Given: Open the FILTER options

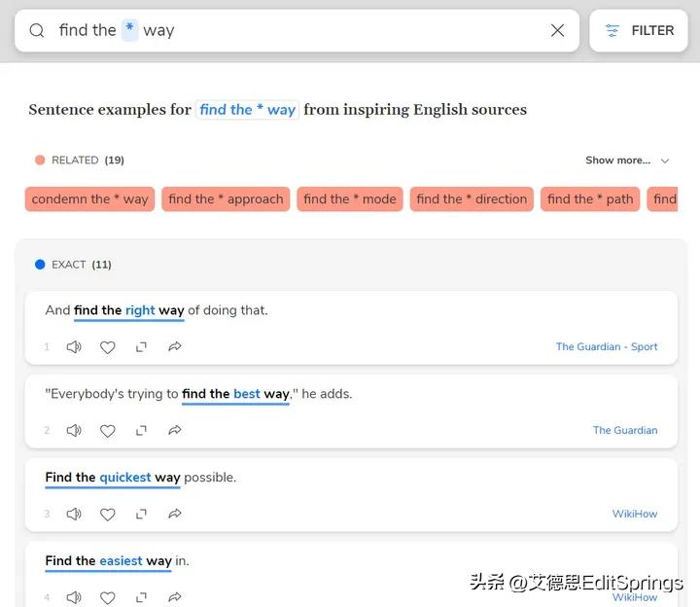Looking at the screenshot, I should [x=639, y=30].
